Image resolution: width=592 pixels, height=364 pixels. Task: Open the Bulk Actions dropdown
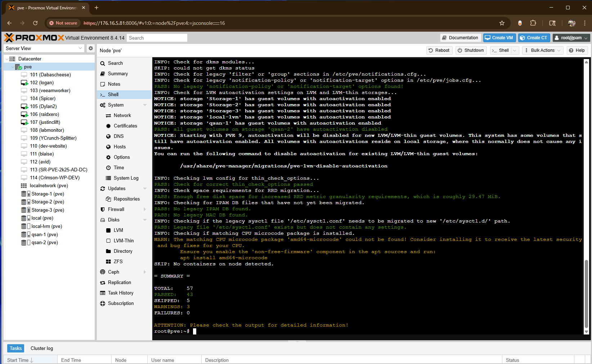[x=543, y=50]
